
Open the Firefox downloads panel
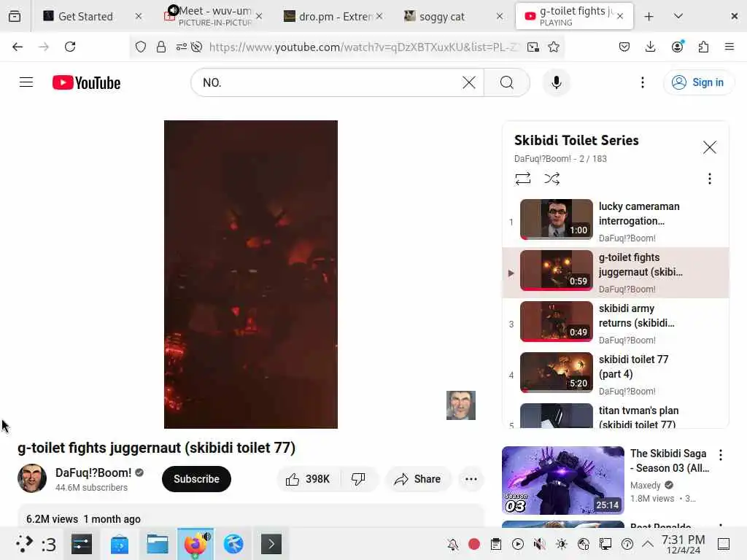tap(650, 47)
